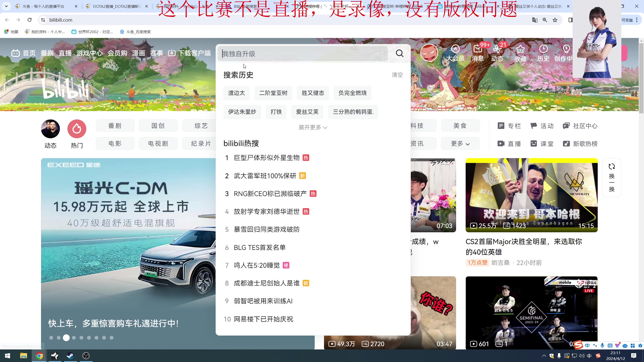
Task: Open the 创作中心 lightbulb icon
Action: coord(566,49)
